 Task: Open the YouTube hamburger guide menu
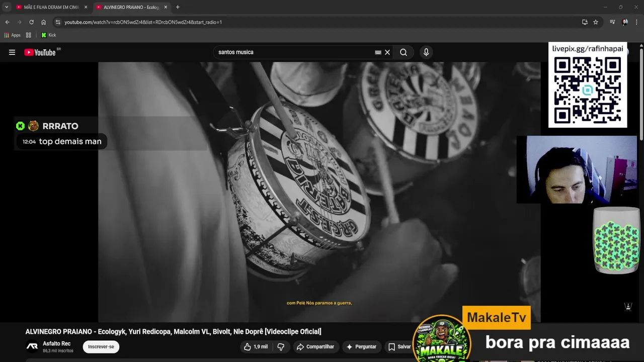(12, 52)
